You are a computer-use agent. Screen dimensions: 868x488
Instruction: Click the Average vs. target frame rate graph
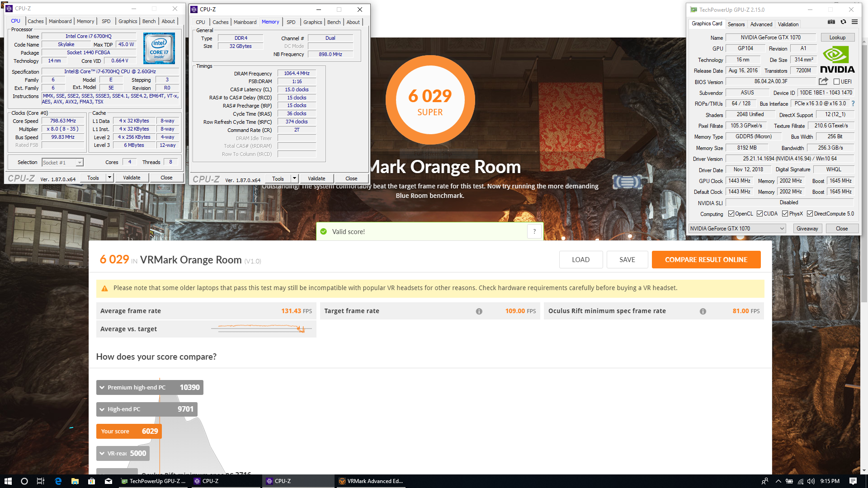click(262, 328)
